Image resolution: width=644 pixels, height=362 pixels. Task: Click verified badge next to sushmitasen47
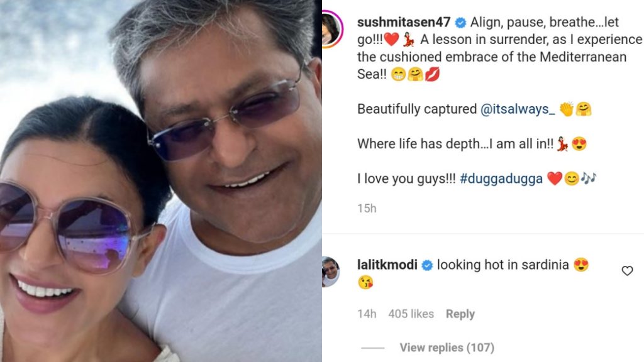(x=460, y=23)
